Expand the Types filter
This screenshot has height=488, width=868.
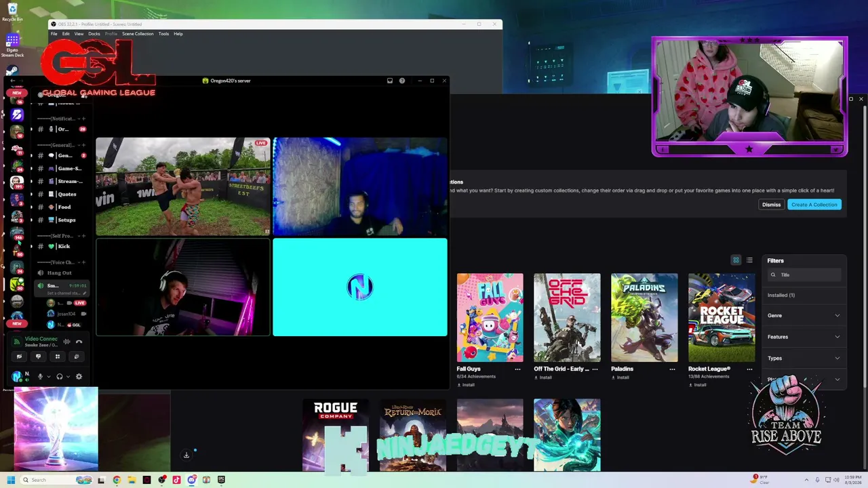point(804,358)
